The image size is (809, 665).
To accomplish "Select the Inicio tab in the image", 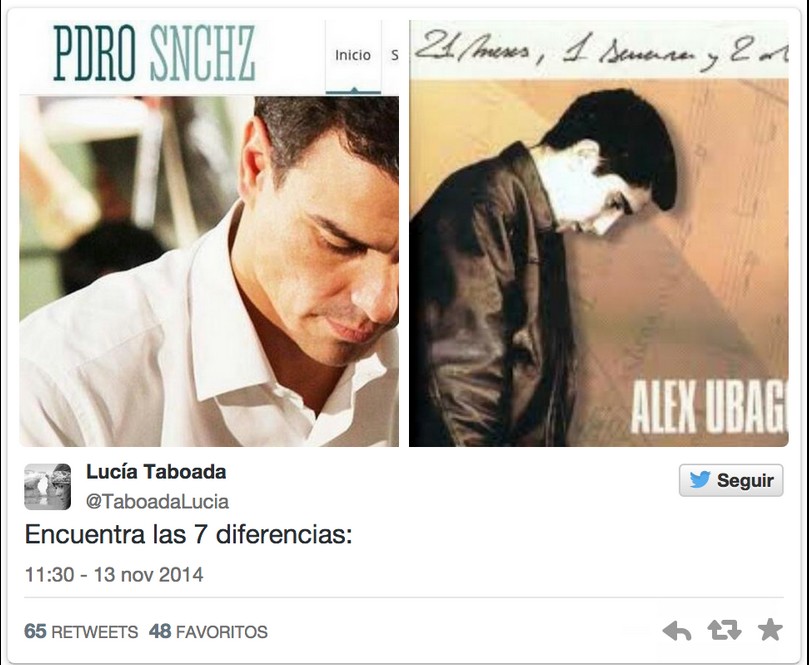I will coord(353,56).
